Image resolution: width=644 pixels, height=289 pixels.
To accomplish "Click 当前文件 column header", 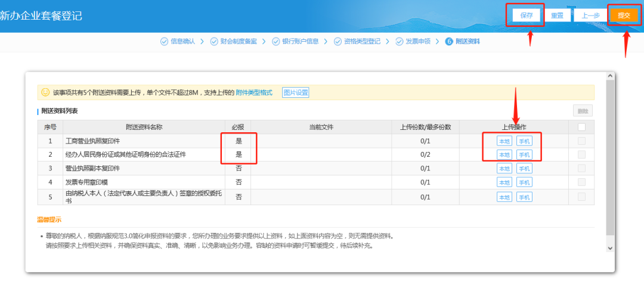I will click(x=321, y=128).
